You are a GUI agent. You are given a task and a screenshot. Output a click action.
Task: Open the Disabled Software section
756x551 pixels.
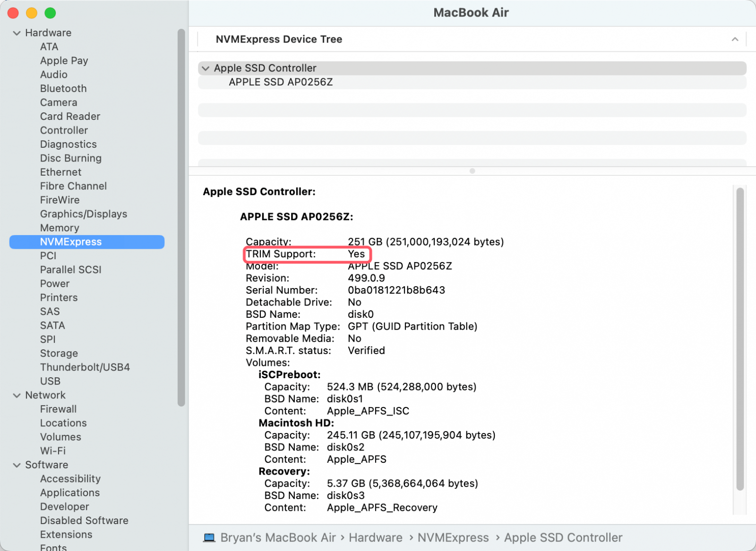pyautogui.click(x=84, y=520)
